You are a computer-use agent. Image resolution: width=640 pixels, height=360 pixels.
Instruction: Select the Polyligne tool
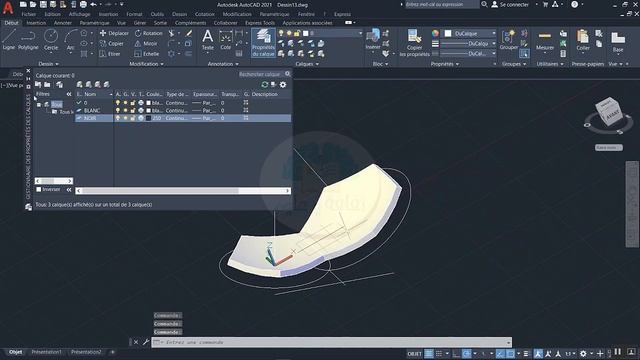pyautogui.click(x=28, y=40)
